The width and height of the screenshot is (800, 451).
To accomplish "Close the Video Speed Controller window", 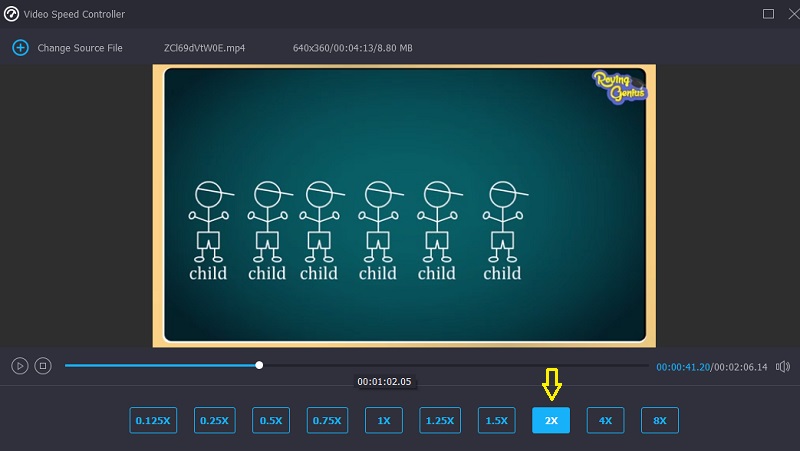I will [x=787, y=14].
